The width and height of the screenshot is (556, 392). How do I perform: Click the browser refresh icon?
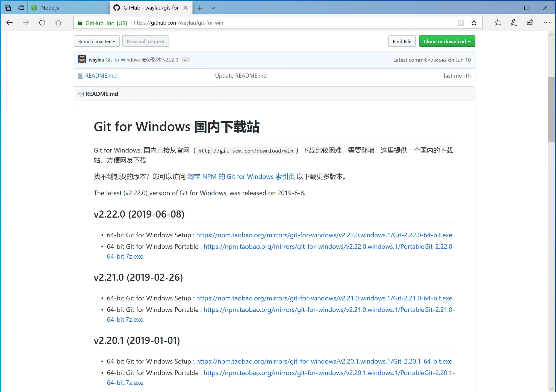pos(42,23)
